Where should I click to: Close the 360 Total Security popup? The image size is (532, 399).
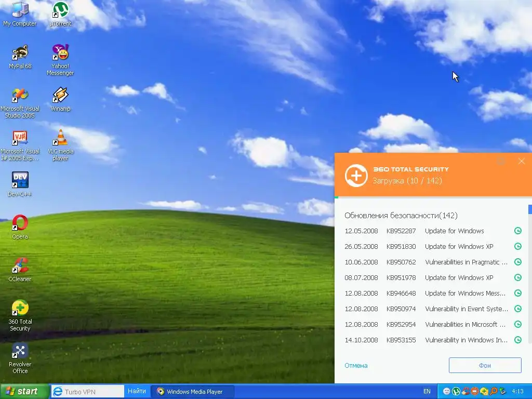(x=522, y=161)
